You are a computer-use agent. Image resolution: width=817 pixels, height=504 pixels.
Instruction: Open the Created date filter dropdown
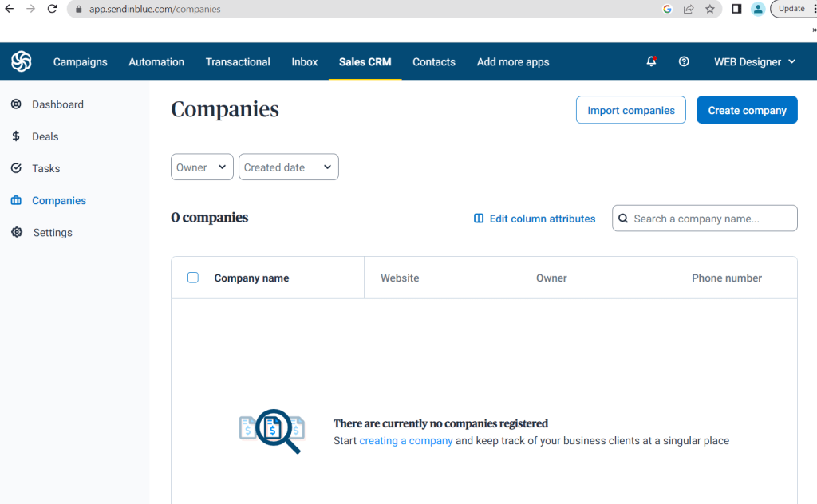pos(288,167)
